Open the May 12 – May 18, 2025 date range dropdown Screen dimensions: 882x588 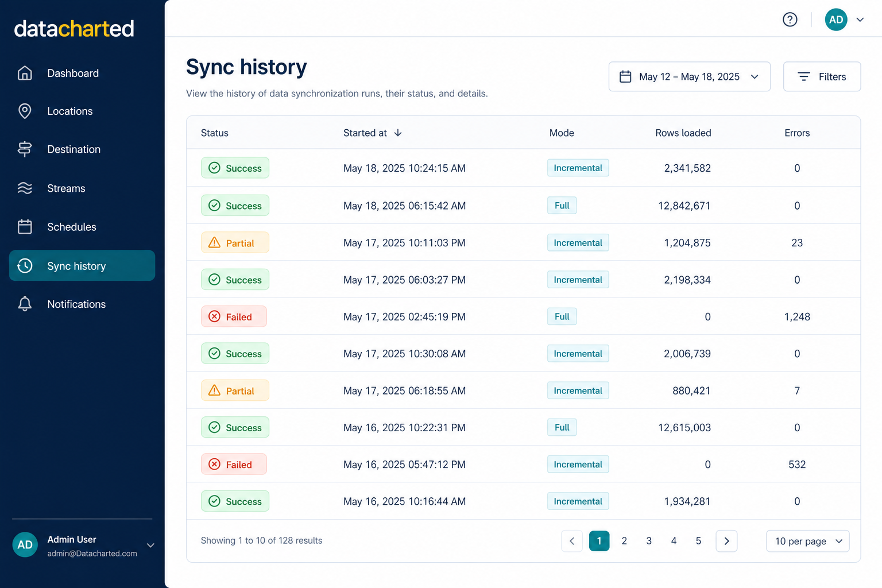pyautogui.click(x=690, y=76)
